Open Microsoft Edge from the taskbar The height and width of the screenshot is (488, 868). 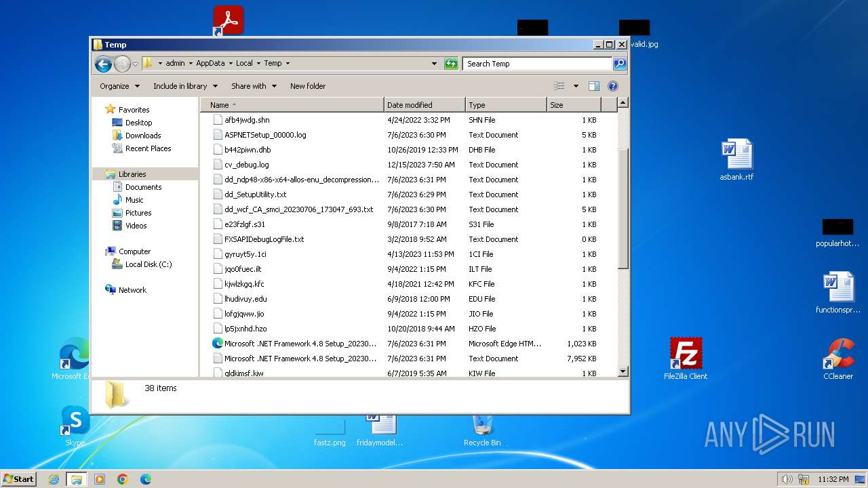click(146, 479)
